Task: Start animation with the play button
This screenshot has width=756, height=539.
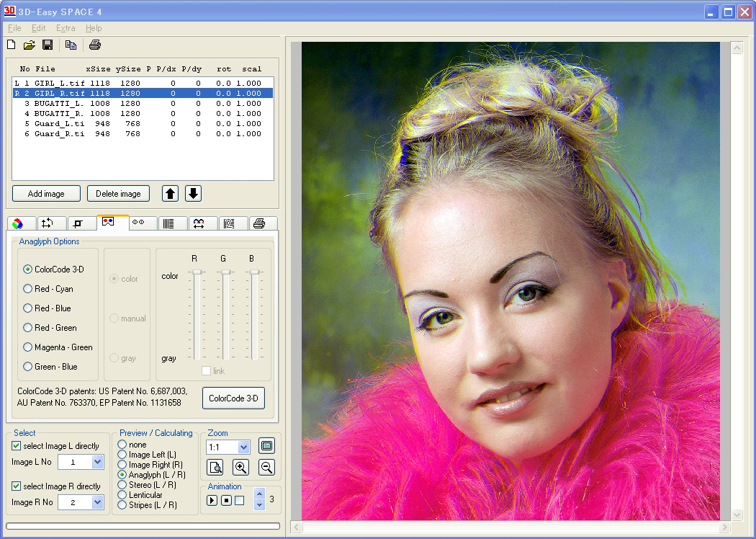Action: pyautogui.click(x=212, y=500)
